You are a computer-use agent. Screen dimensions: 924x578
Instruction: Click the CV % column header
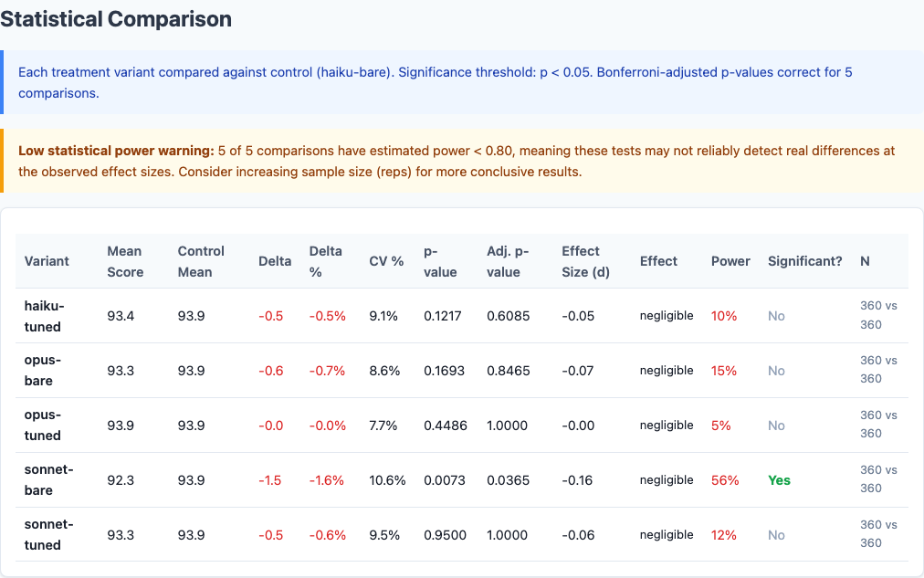pos(385,260)
